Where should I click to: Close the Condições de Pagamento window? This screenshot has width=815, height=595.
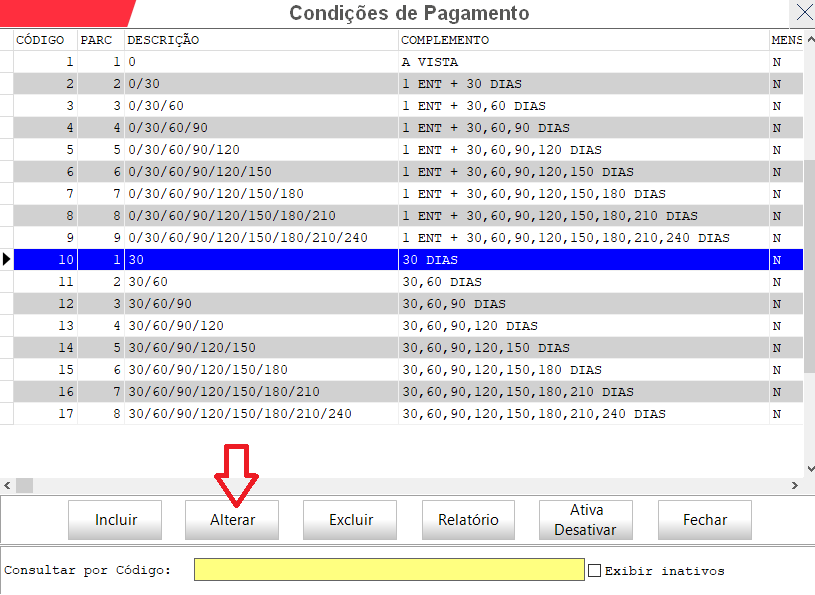[804, 12]
